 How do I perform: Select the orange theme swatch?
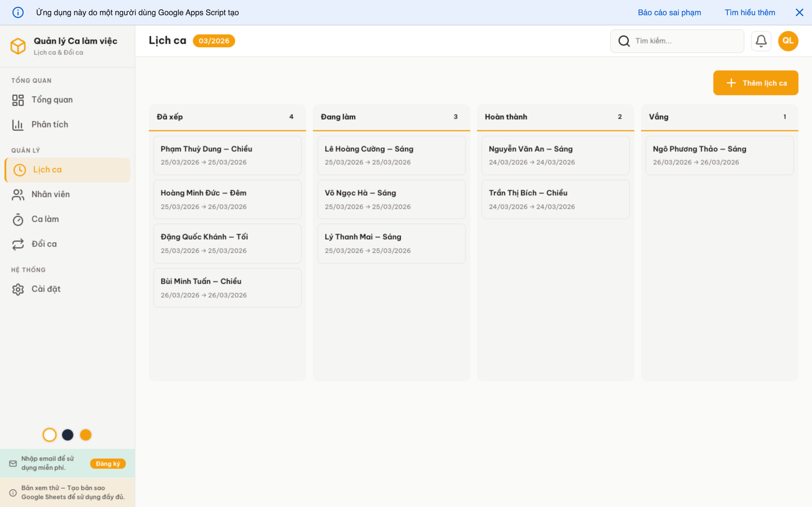[86, 435]
